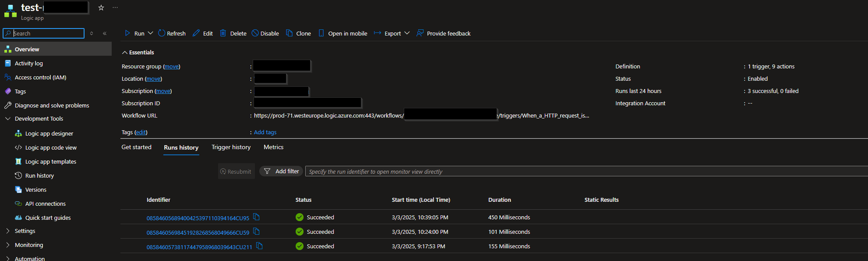Viewport: 868px width, 261px height.
Task: Copy run identifier ending CU59
Action: coord(257,231)
